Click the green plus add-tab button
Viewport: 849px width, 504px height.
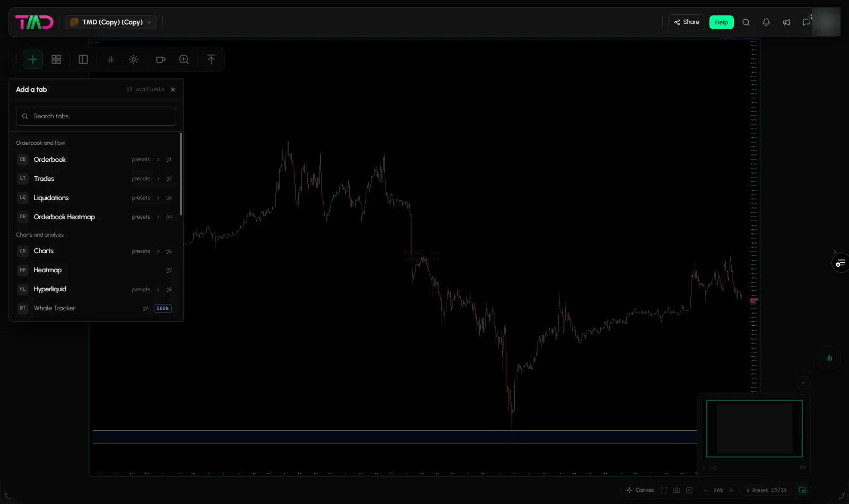33,59
